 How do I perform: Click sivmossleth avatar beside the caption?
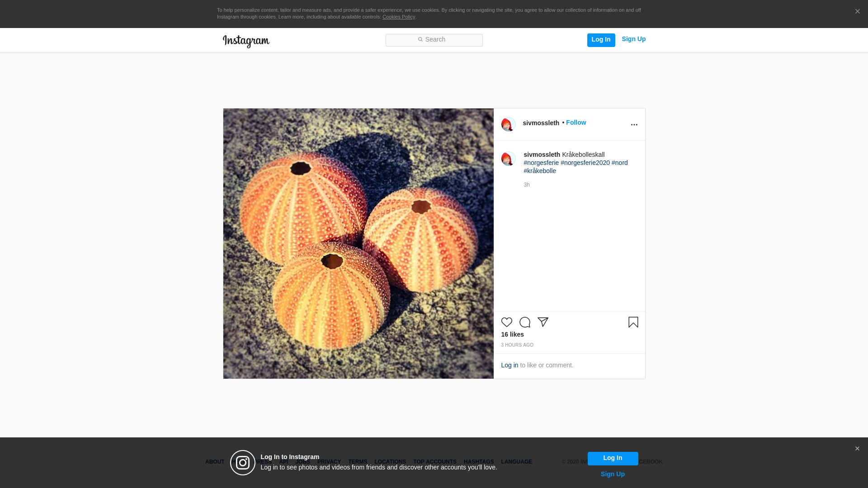508,159
